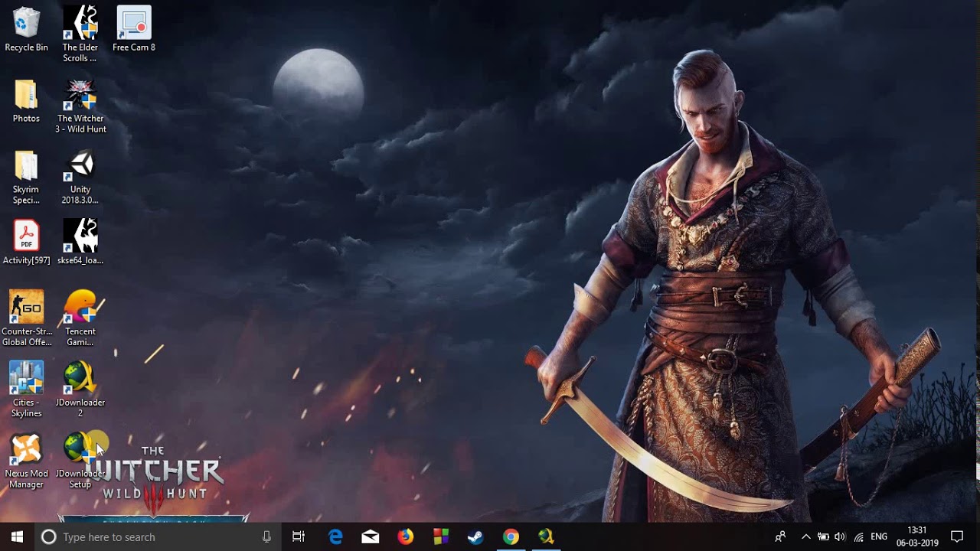Select The Elder Scrolls desktop shortcut
Image resolution: width=980 pixels, height=551 pixels.
click(80, 34)
